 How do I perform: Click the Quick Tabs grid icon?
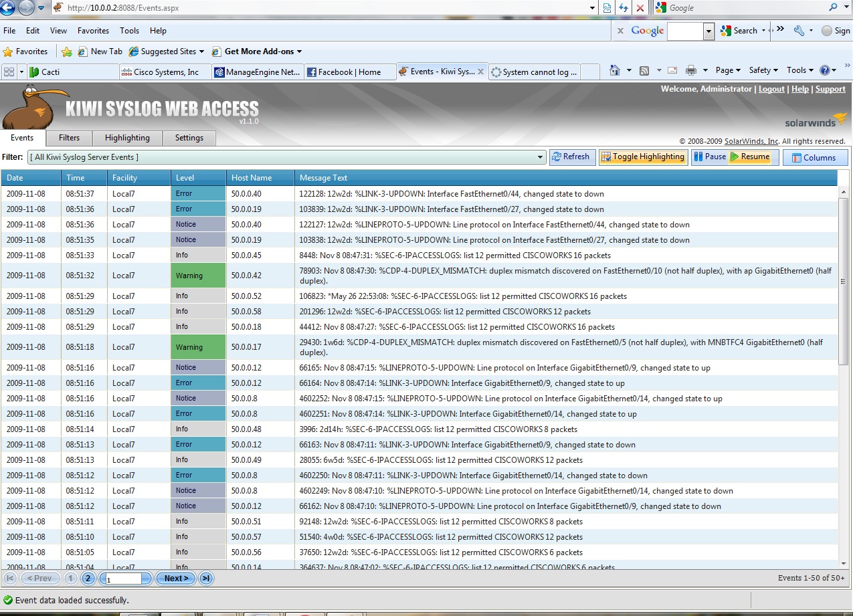coord(9,72)
